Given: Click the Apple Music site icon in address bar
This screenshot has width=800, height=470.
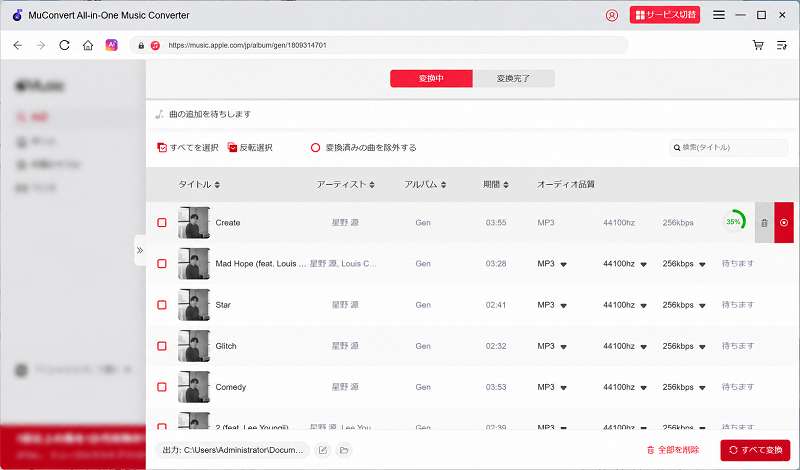Looking at the screenshot, I should coord(155,45).
